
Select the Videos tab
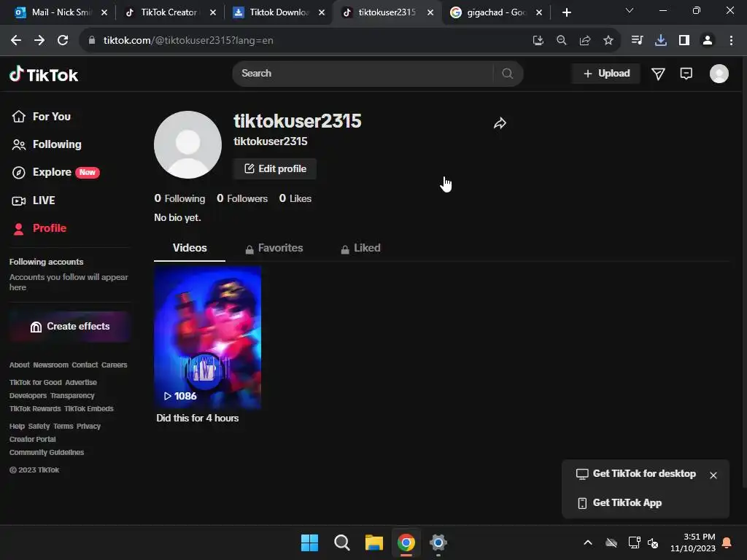pyautogui.click(x=190, y=248)
